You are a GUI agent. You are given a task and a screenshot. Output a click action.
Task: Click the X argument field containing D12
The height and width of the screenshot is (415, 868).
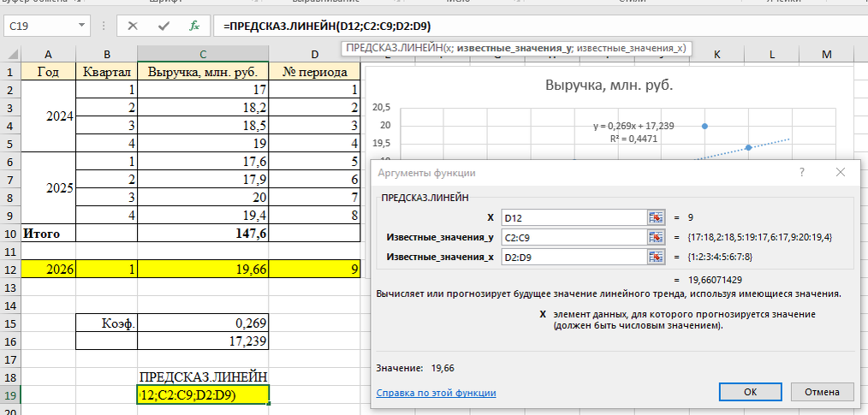[574, 218]
